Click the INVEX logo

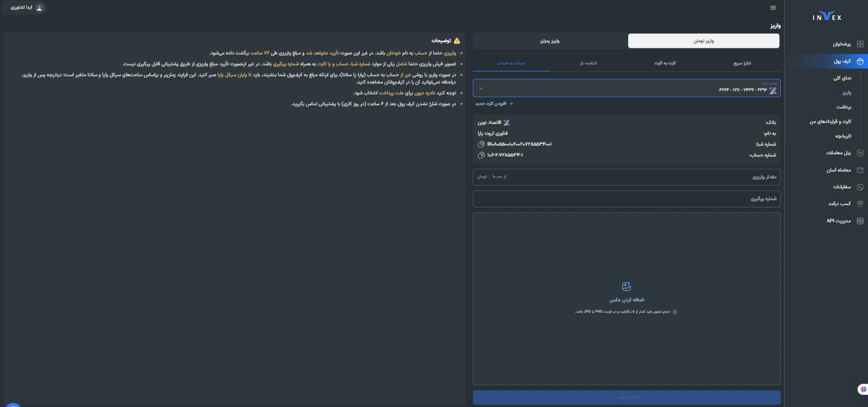point(827,17)
